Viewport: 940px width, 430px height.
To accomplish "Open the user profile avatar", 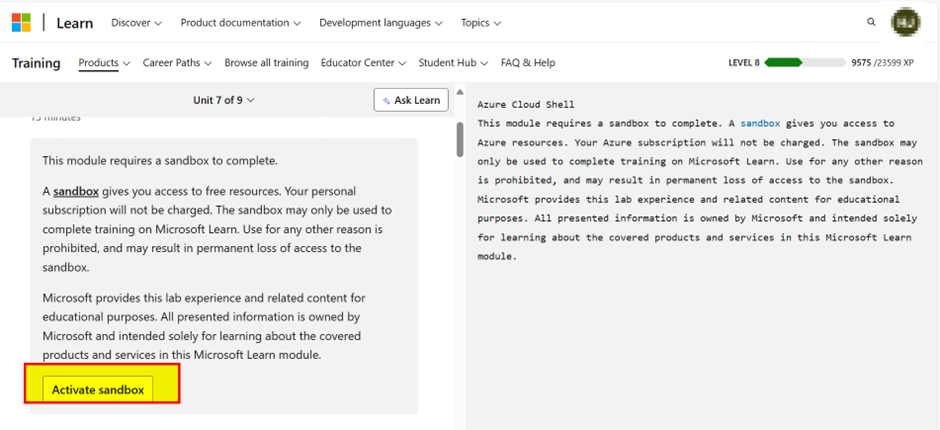I will coord(905,22).
